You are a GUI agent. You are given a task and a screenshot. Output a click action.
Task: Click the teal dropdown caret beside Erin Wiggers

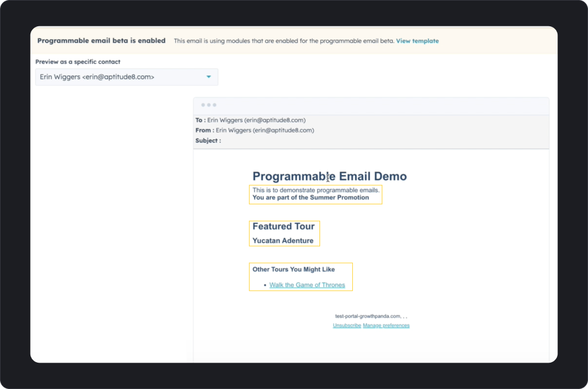click(x=209, y=77)
